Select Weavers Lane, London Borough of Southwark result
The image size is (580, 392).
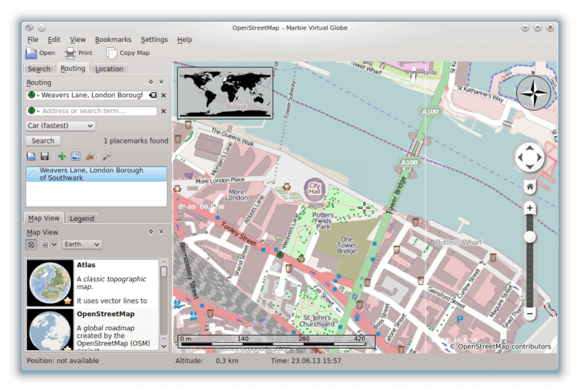(96, 174)
